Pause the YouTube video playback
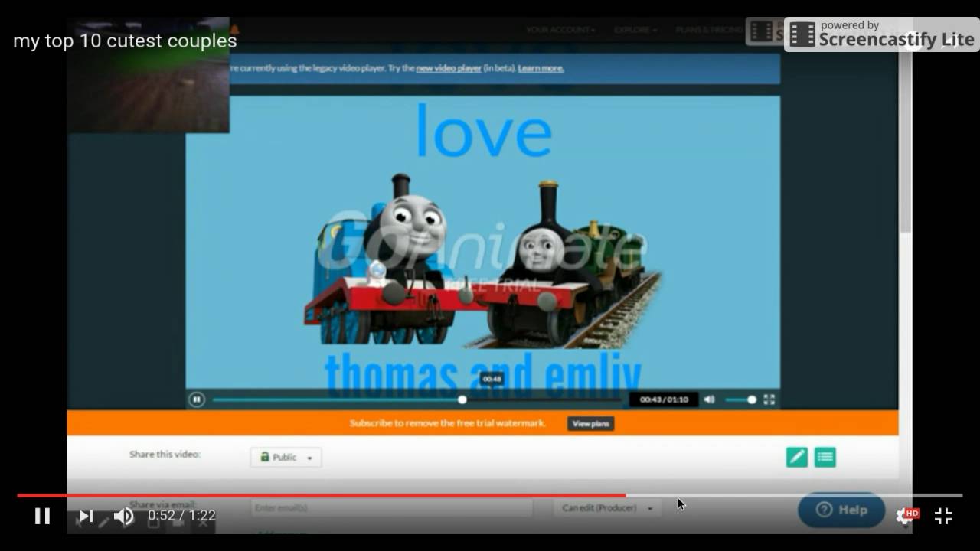The width and height of the screenshot is (980, 551). [42, 516]
